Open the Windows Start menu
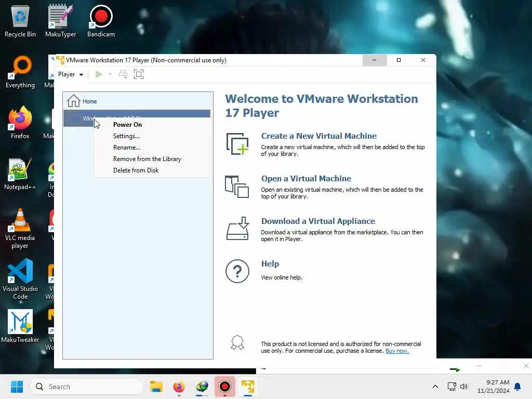532x399 pixels. pos(17,387)
